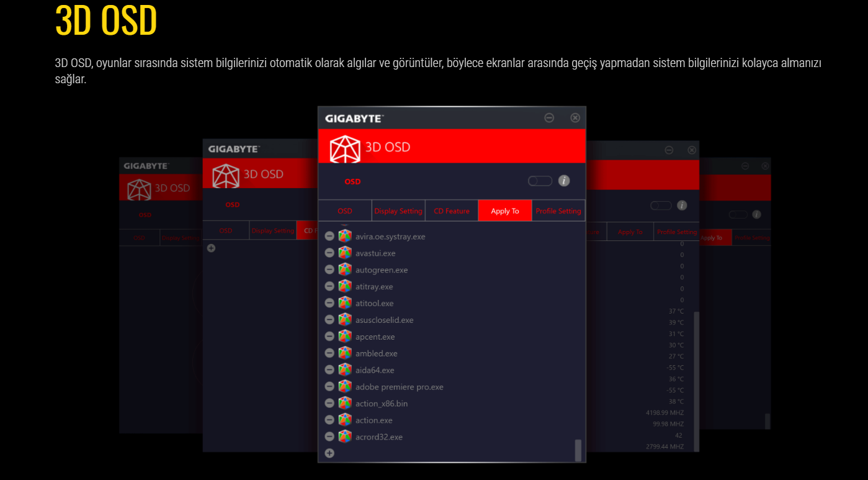Viewport: 868px width, 480px height.
Task: Open the info icon in the front window
Action: [x=564, y=181]
